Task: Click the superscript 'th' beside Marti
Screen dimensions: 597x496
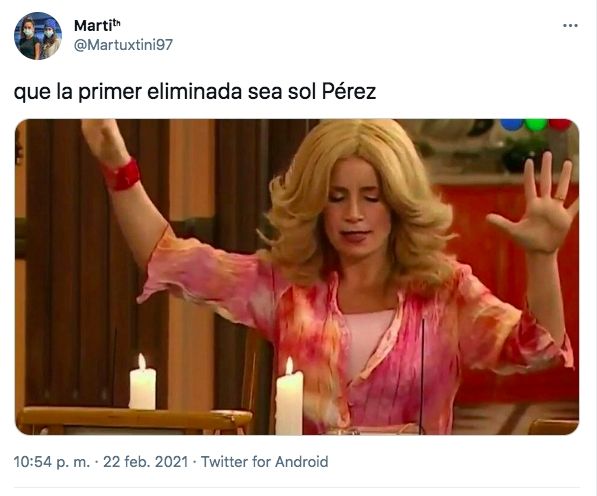Action: (x=117, y=22)
